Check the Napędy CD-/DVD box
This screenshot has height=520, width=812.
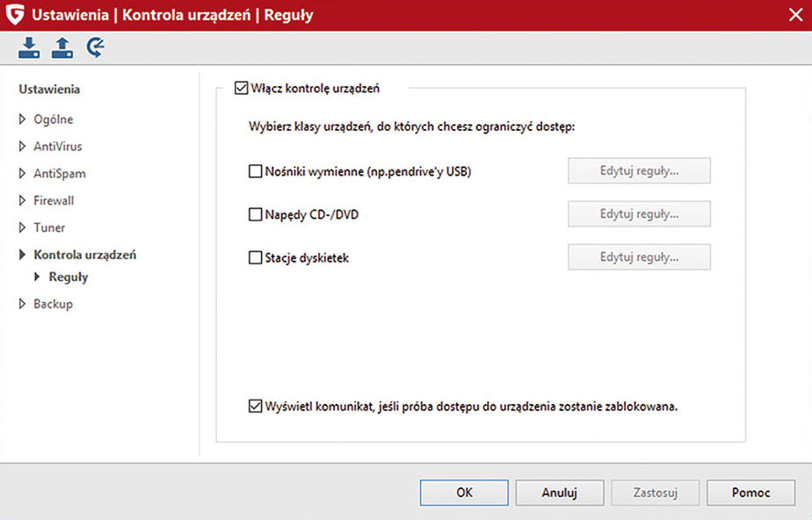[x=256, y=214]
